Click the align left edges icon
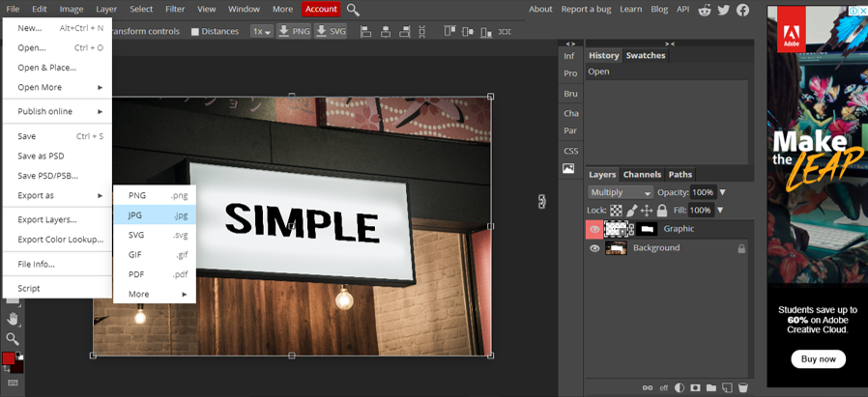This screenshot has width=868, height=397. 366,32
